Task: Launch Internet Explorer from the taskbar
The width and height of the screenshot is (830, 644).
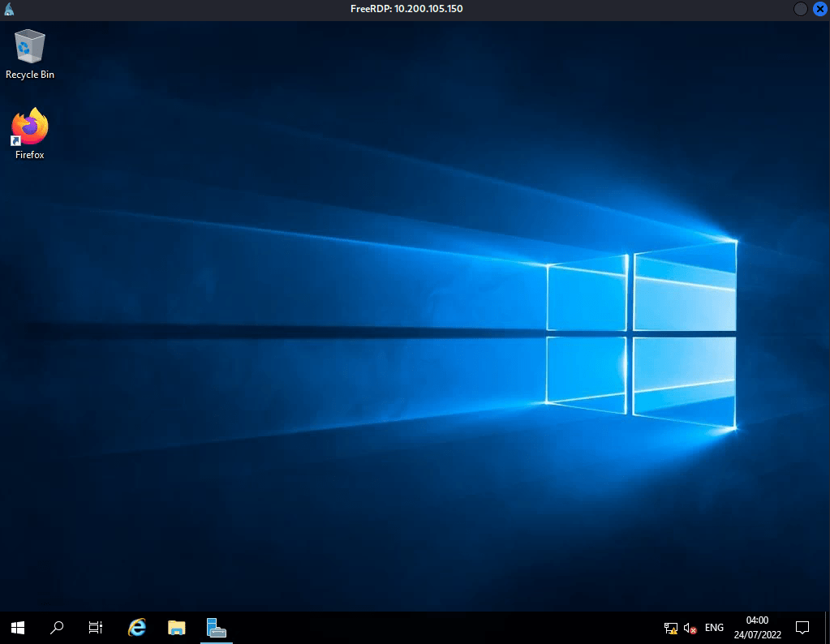Action: coord(137,627)
